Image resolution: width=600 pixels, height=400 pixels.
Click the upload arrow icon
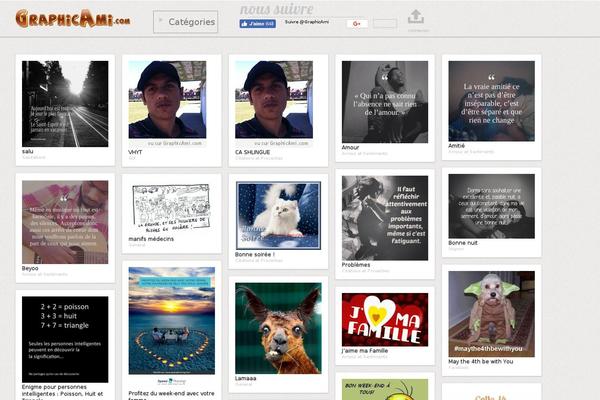pos(416,17)
